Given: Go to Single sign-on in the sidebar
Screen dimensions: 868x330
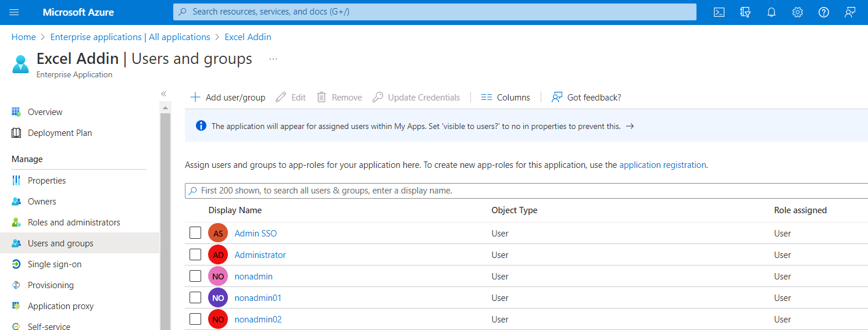Looking at the screenshot, I should click(x=55, y=264).
